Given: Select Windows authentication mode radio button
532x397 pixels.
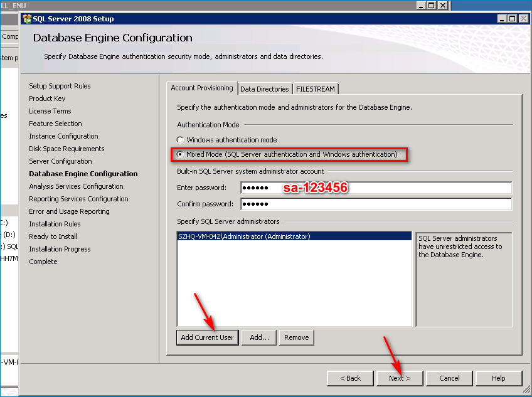Looking at the screenshot, I should [x=180, y=140].
